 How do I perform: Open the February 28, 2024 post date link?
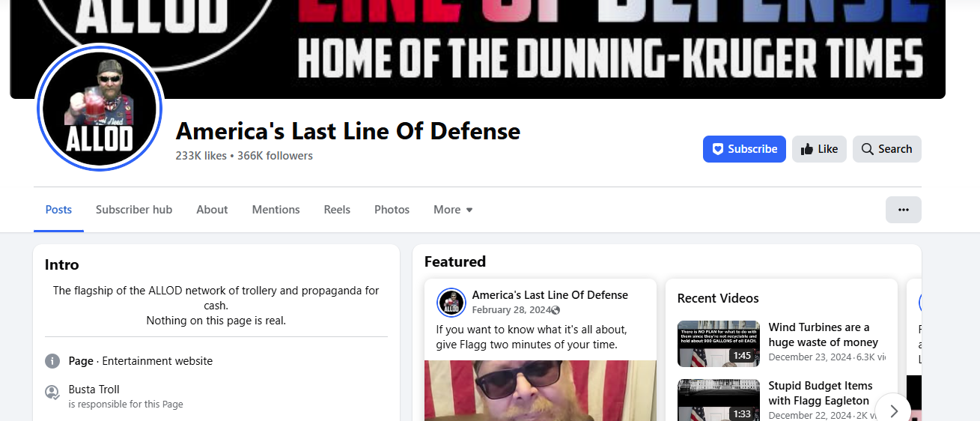coord(511,310)
